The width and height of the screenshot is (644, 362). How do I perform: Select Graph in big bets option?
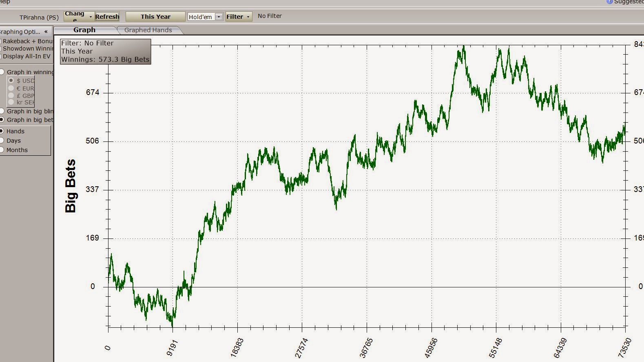(2, 119)
